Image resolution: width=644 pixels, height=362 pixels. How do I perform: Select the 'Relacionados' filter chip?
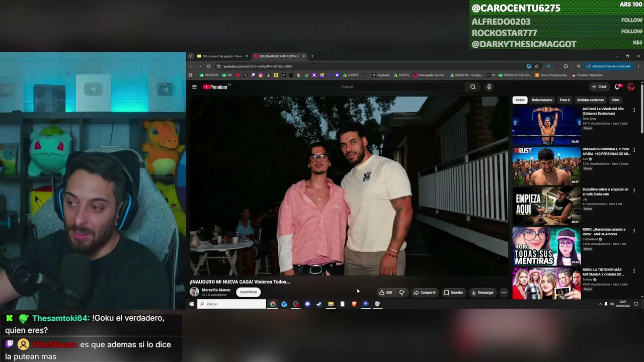(x=542, y=100)
